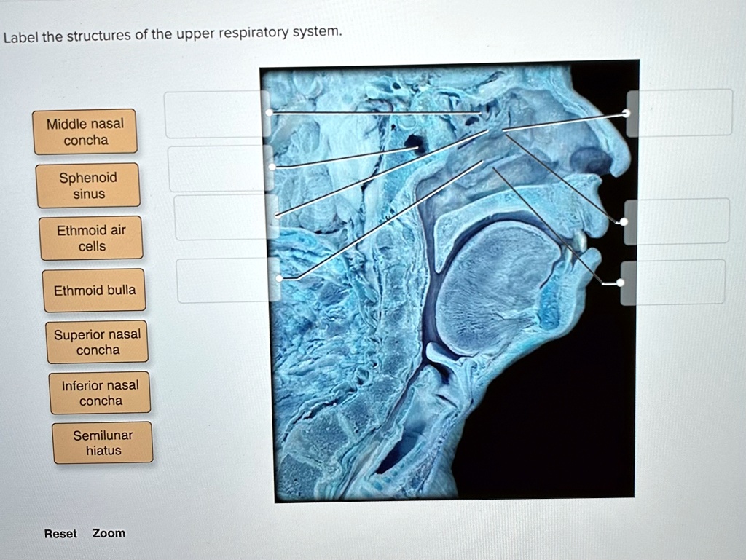This screenshot has width=746, height=560.
Task: Select the Semilunar hiatus label
Action: click(x=103, y=443)
